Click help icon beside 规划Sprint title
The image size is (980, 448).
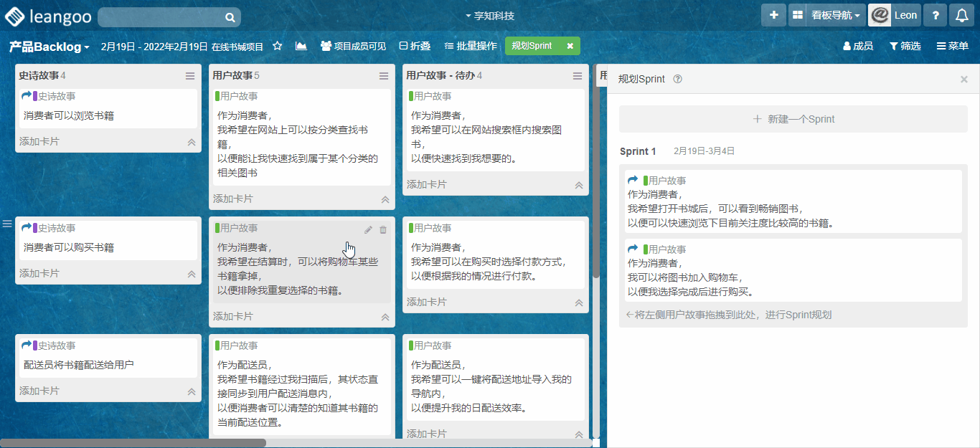[678, 79]
